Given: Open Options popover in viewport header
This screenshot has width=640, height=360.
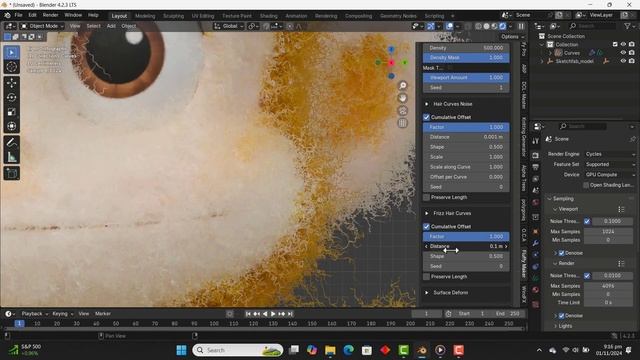Looking at the screenshot, I should (512, 37).
